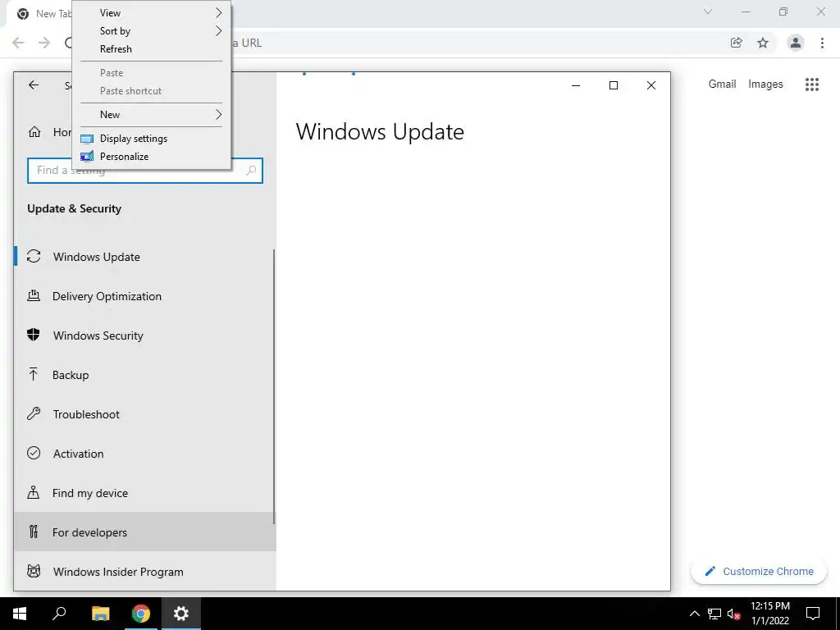This screenshot has height=630, width=840.
Task: Click the Personalize icon in context menu
Action: point(87,157)
